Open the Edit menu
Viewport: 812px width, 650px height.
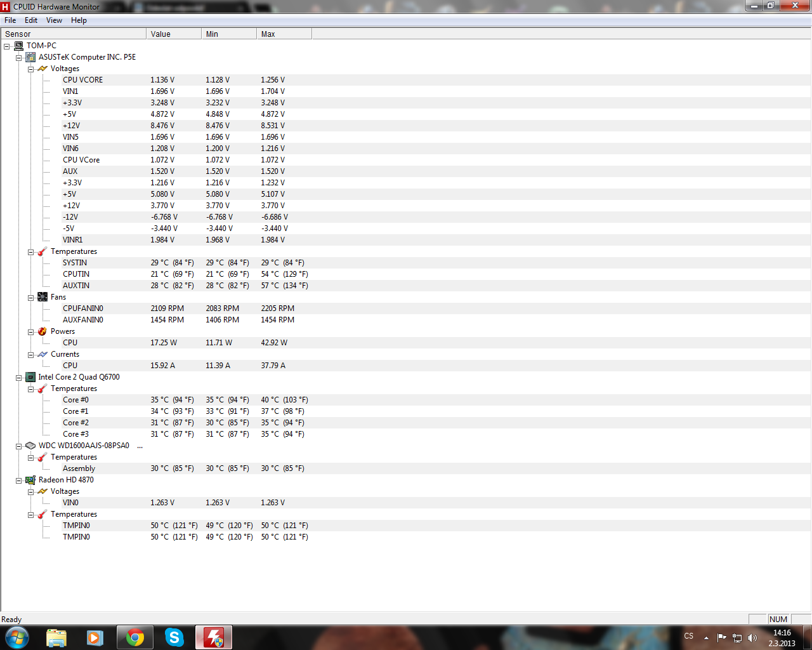coord(31,20)
